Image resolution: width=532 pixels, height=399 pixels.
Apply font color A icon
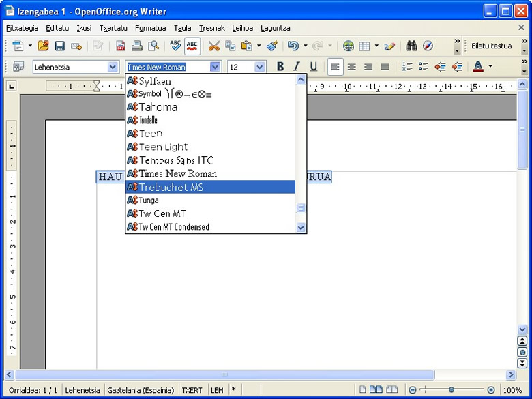coord(478,67)
